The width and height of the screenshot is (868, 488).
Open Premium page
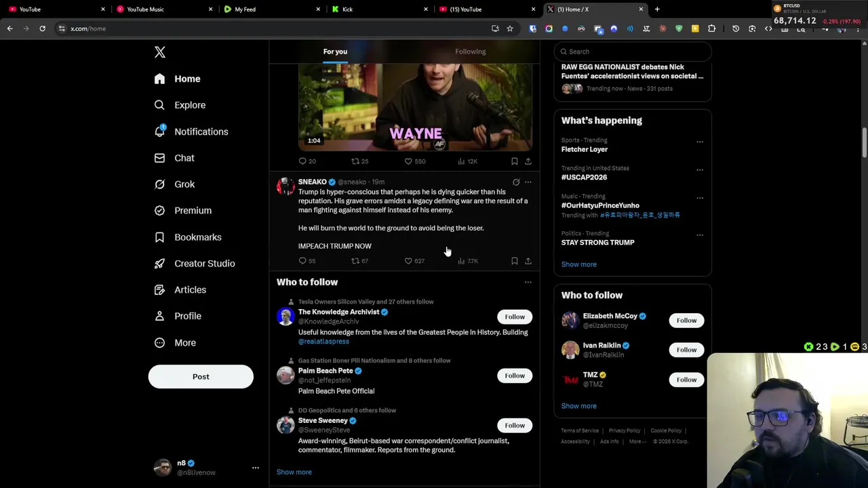pos(182,210)
